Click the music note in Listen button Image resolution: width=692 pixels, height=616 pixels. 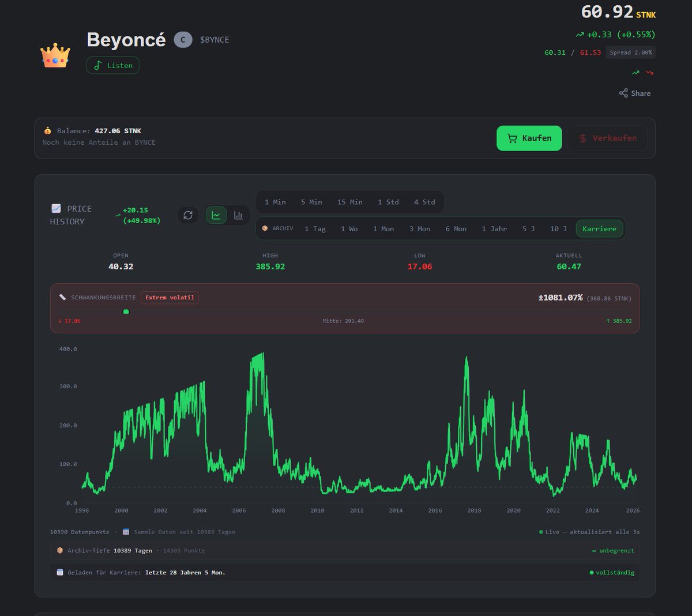[98, 65]
